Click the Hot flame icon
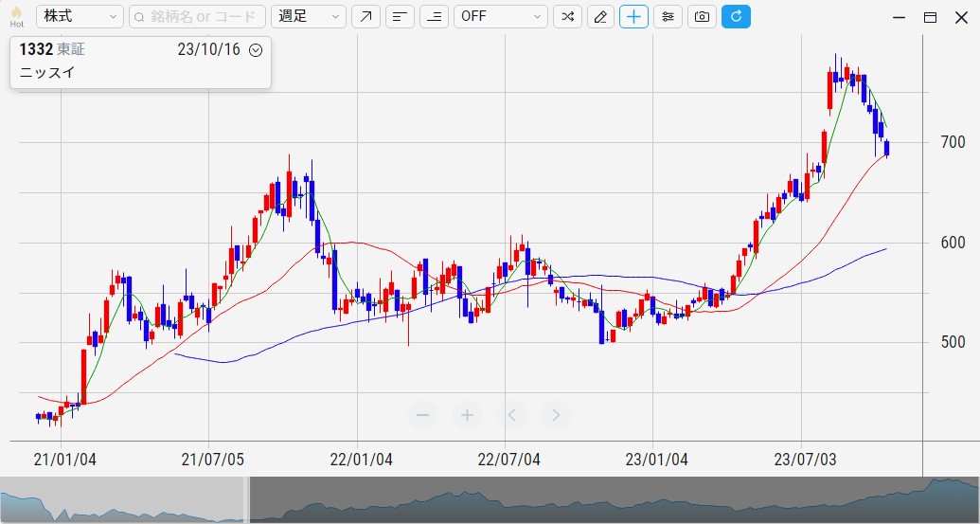The width and height of the screenshot is (980, 524). tap(16, 16)
